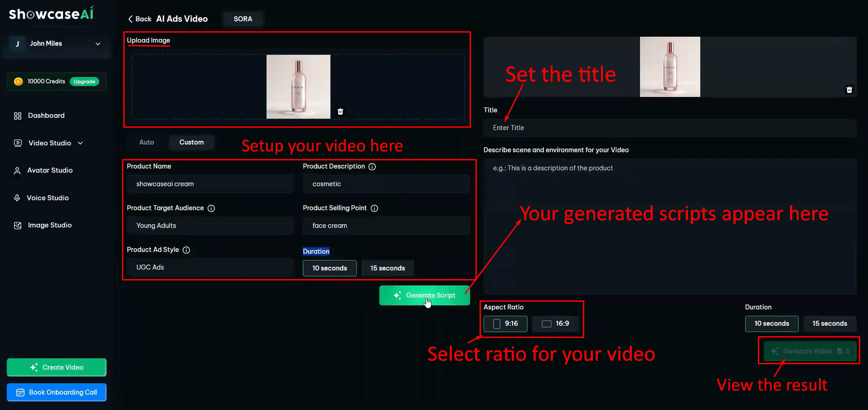This screenshot has height=410, width=868.
Task: Switch to the Auto tab
Action: 146,142
